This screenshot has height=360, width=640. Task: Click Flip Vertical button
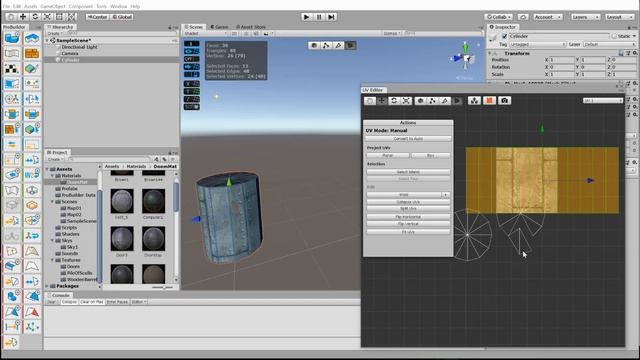pyautogui.click(x=408, y=224)
